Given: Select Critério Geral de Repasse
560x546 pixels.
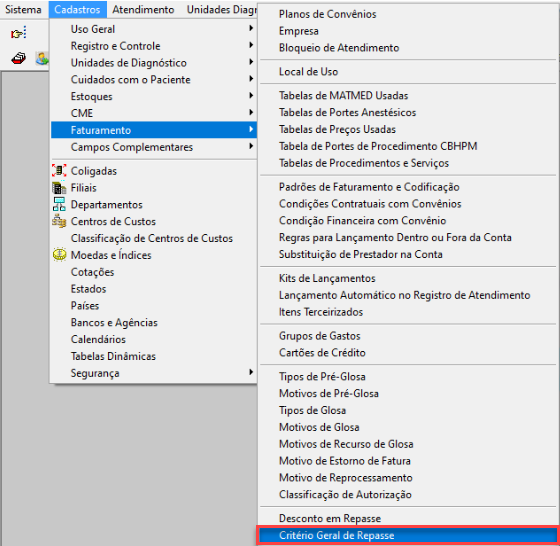Looking at the screenshot, I should click(407, 535).
